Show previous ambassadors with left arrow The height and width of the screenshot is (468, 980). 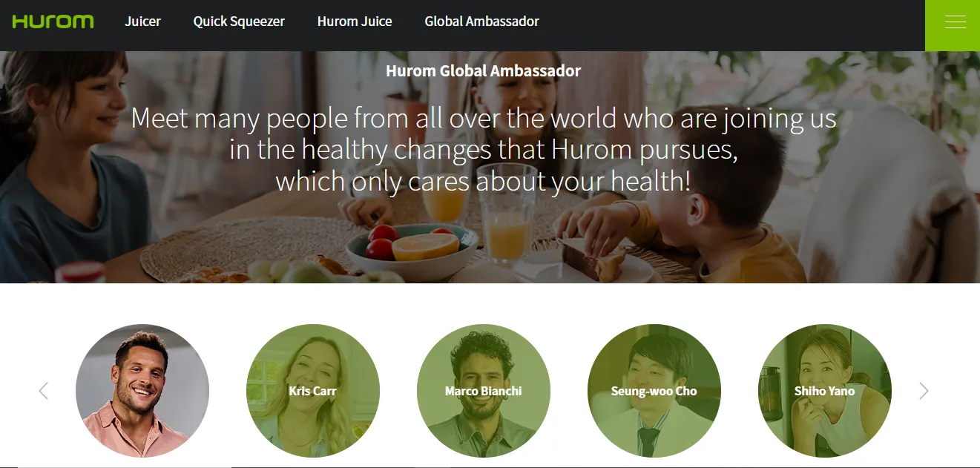click(43, 391)
